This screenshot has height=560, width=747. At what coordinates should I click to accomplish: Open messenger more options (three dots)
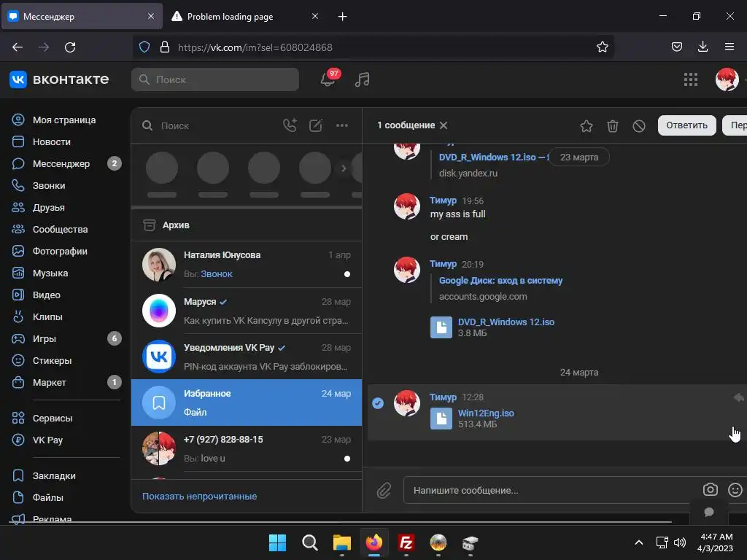tap(341, 125)
